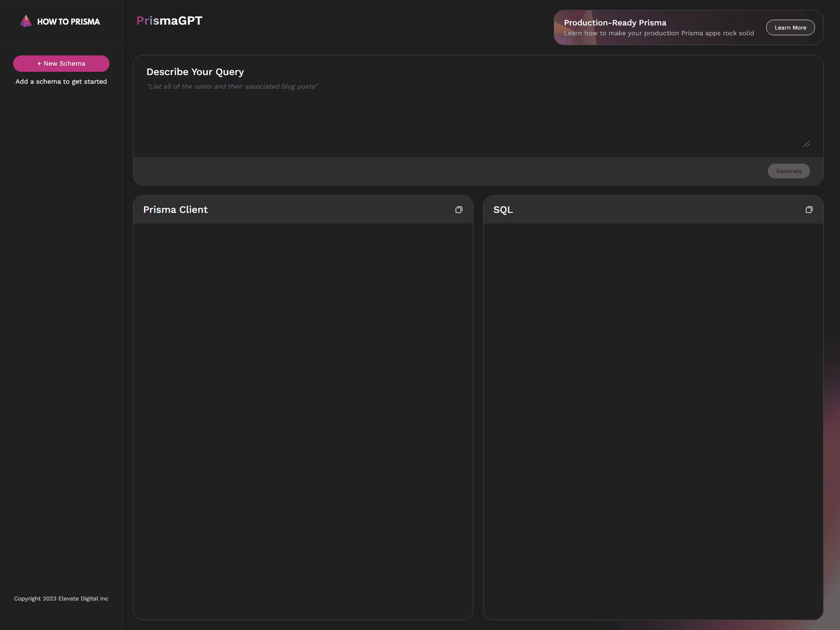Click the banner subtitle about production Prisma apps
This screenshot has height=630, width=840.
659,33
